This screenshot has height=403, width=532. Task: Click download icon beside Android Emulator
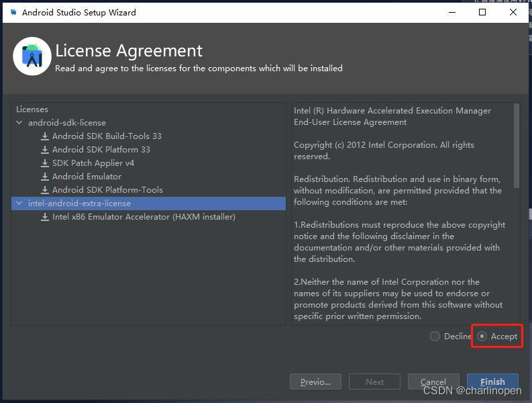tap(45, 177)
